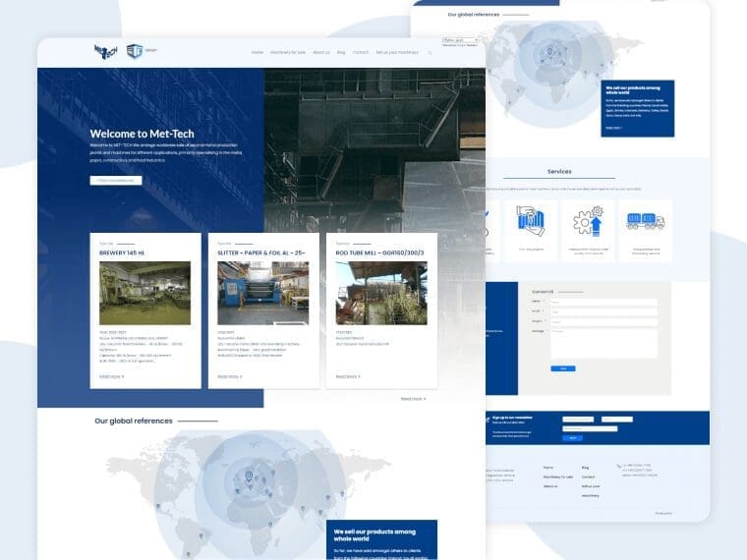Open Read more on Rod Tube Mill card
Screen dimensions: 747x560
pos(348,376)
